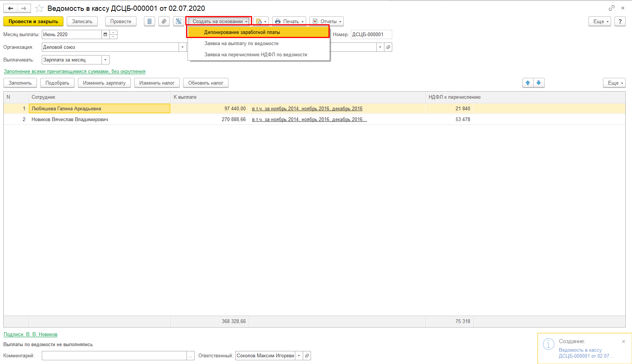Click inside the Комментарий input field
Image resolution: width=632 pixels, height=364 pixels.
[x=114, y=356]
